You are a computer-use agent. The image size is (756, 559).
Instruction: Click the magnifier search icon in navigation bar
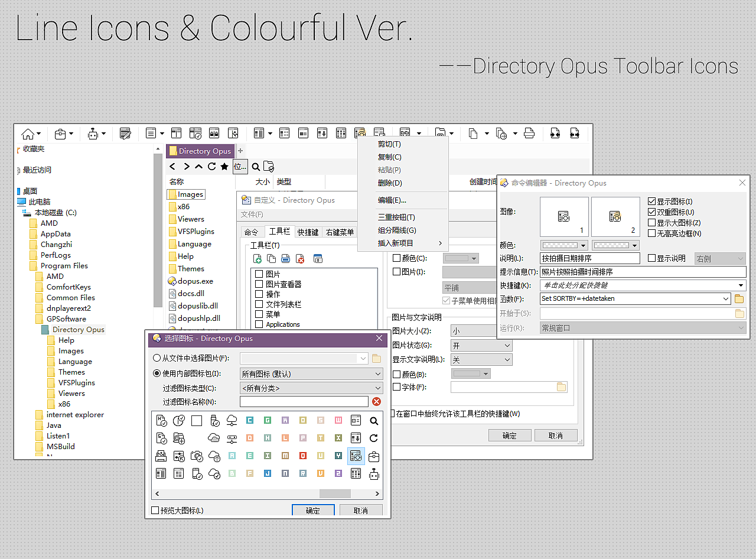point(256,167)
